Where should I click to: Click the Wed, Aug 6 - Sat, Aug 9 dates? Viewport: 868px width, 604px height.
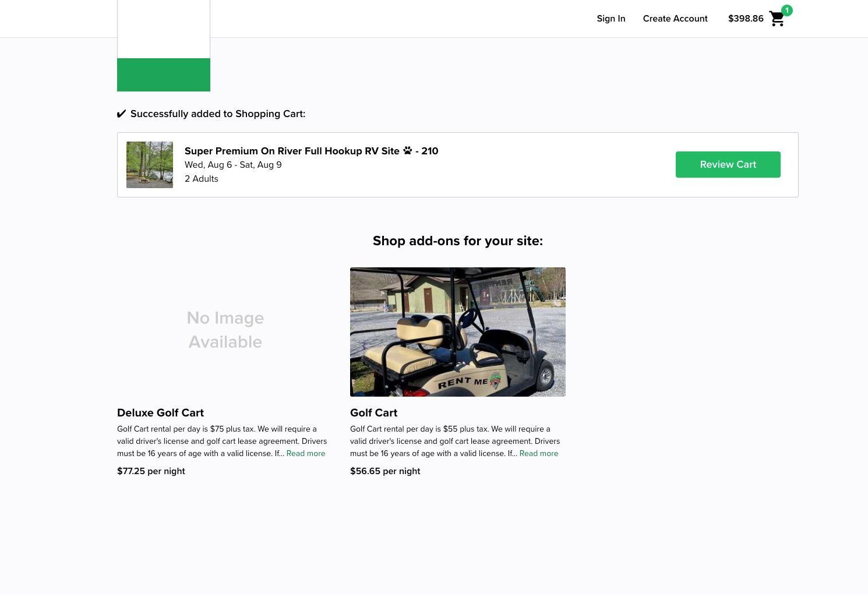click(233, 165)
